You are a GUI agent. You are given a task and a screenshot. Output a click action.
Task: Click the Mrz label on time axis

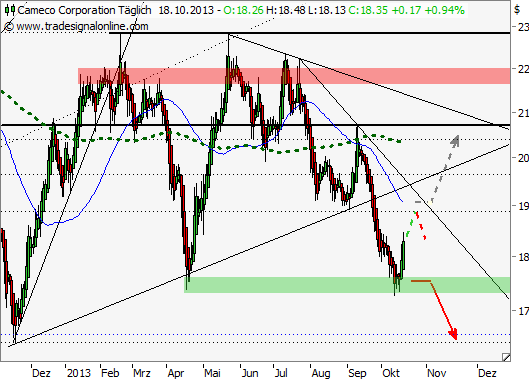(x=142, y=373)
